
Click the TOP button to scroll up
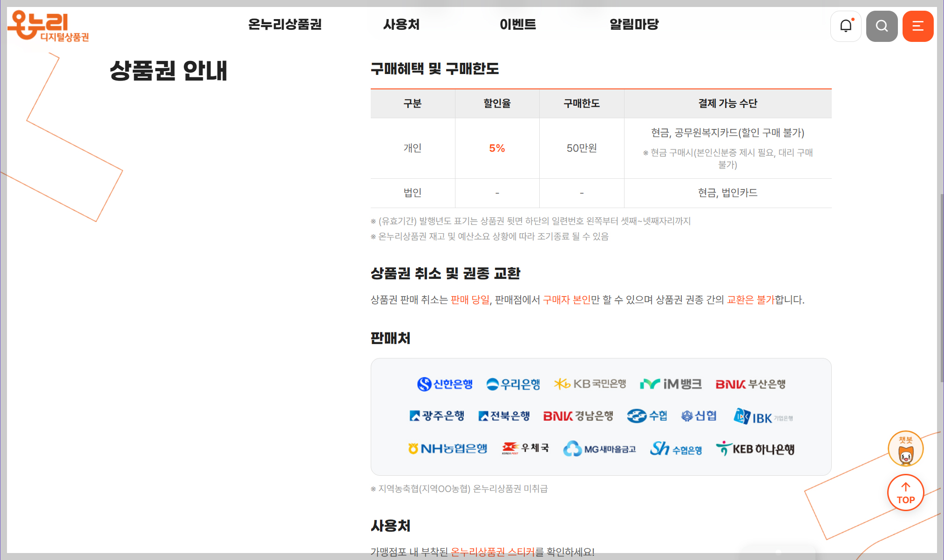tap(905, 492)
